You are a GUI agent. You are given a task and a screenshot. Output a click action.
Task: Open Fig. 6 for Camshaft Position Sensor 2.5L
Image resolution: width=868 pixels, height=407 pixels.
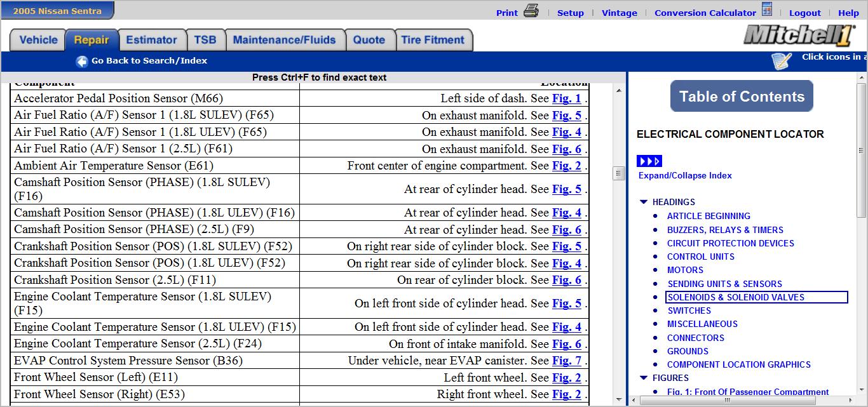[567, 230]
